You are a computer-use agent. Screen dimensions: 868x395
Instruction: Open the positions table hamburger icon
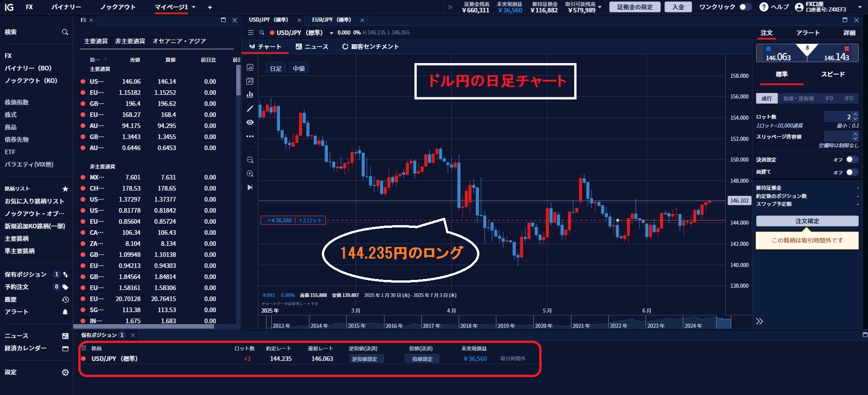tap(84, 349)
